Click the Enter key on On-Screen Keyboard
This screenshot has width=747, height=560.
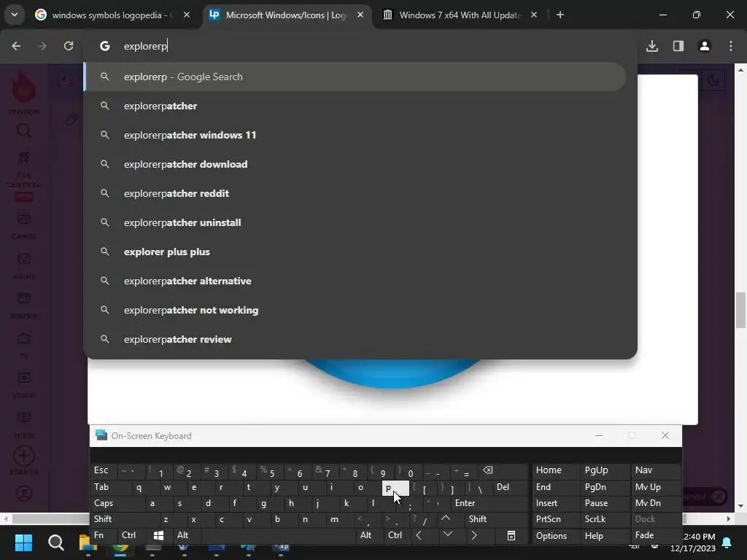489,503
